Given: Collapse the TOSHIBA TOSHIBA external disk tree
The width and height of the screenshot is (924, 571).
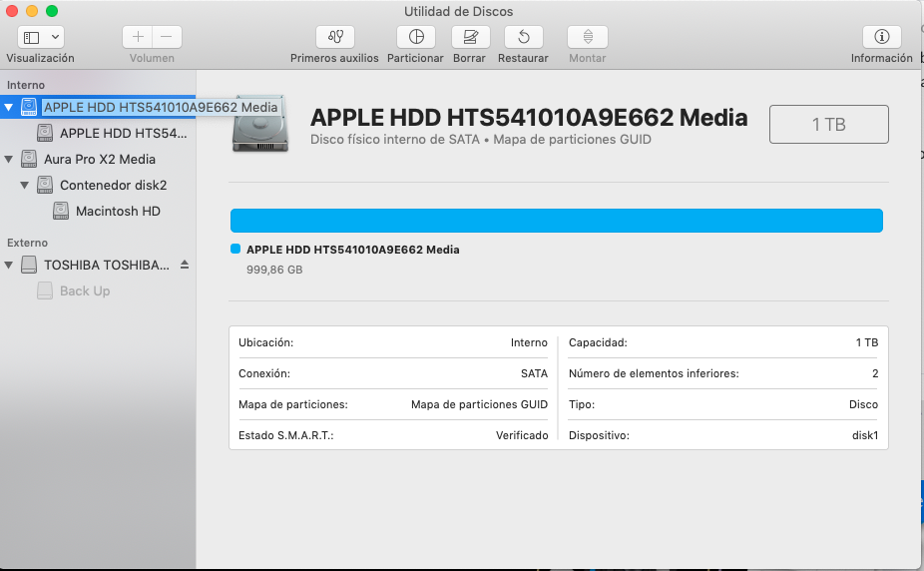Looking at the screenshot, I should [9, 266].
